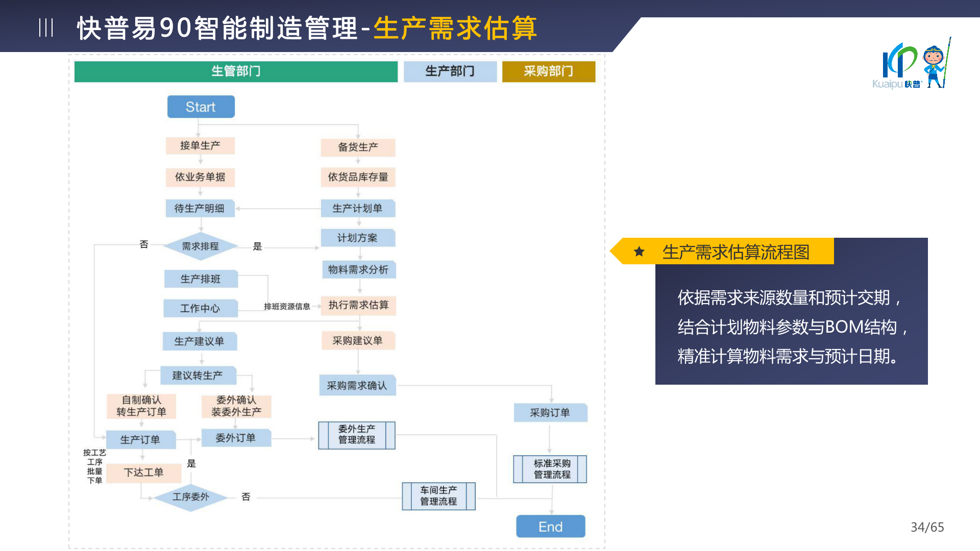The height and width of the screenshot is (551, 980).
Task: Click the page number 34/65
Action: 927,527
